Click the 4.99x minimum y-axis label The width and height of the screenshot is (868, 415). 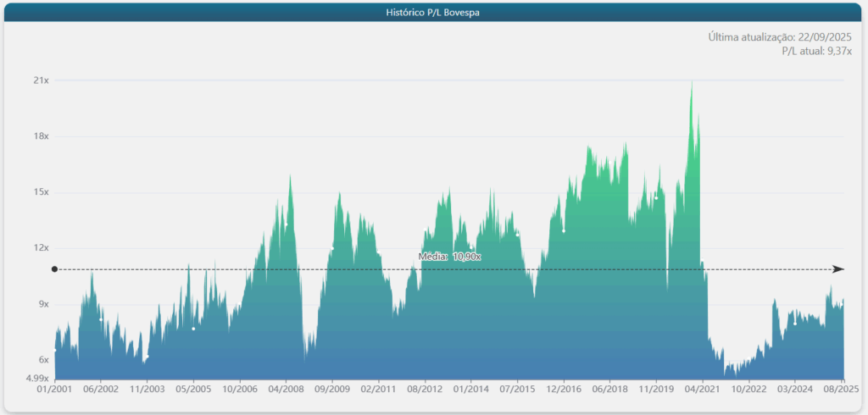(x=36, y=379)
